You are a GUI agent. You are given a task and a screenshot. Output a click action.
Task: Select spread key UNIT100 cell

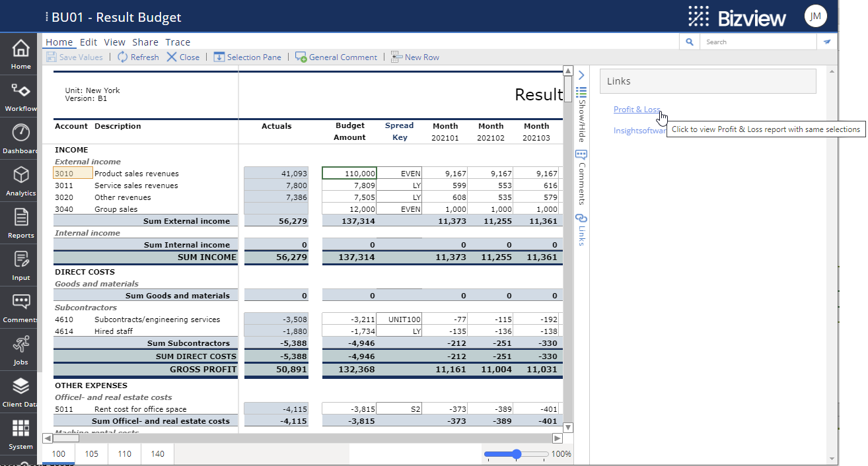coord(400,319)
